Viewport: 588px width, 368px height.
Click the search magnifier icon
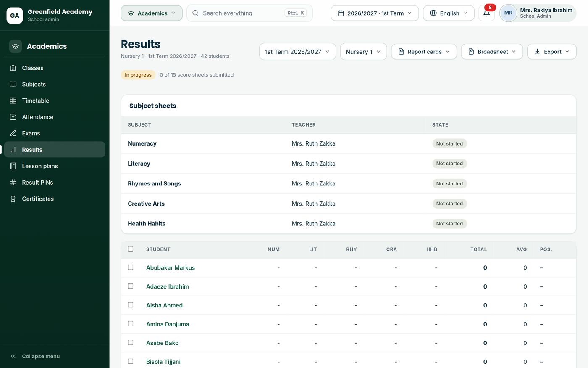195,13
